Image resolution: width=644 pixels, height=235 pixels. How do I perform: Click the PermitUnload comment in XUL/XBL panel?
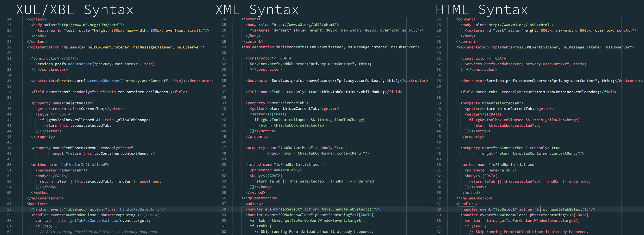coord(99,232)
